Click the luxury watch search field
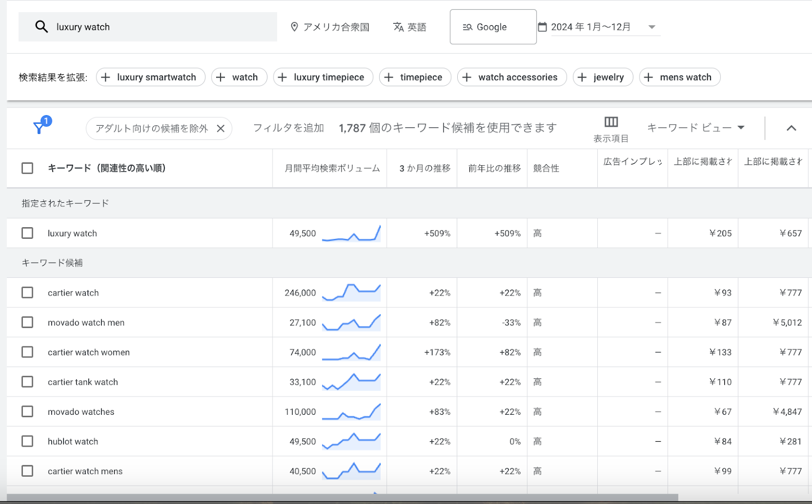This screenshot has height=504, width=812. point(148,27)
